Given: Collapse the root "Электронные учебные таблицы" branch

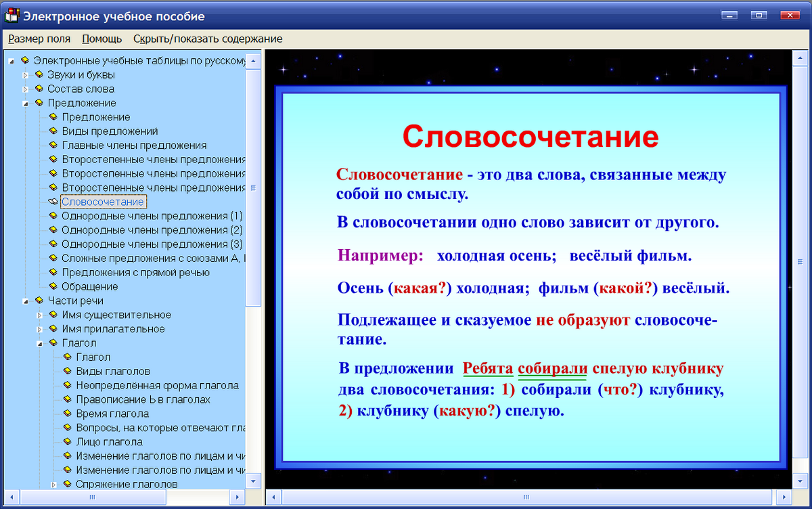Looking at the screenshot, I should click(x=9, y=60).
